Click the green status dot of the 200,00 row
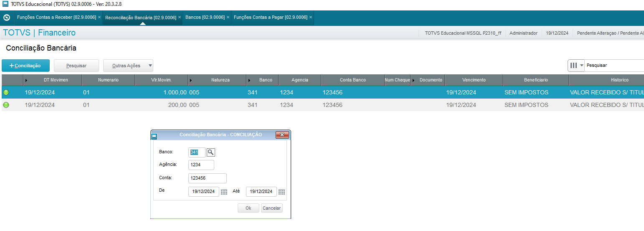This screenshot has height=231, width=644. 6,105
